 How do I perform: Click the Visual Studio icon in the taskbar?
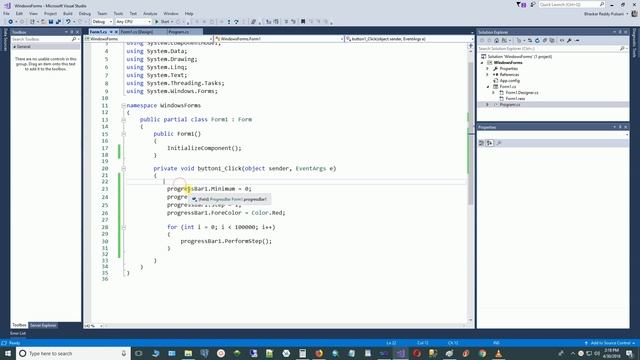pyautogui.click(x=400, y=353)
